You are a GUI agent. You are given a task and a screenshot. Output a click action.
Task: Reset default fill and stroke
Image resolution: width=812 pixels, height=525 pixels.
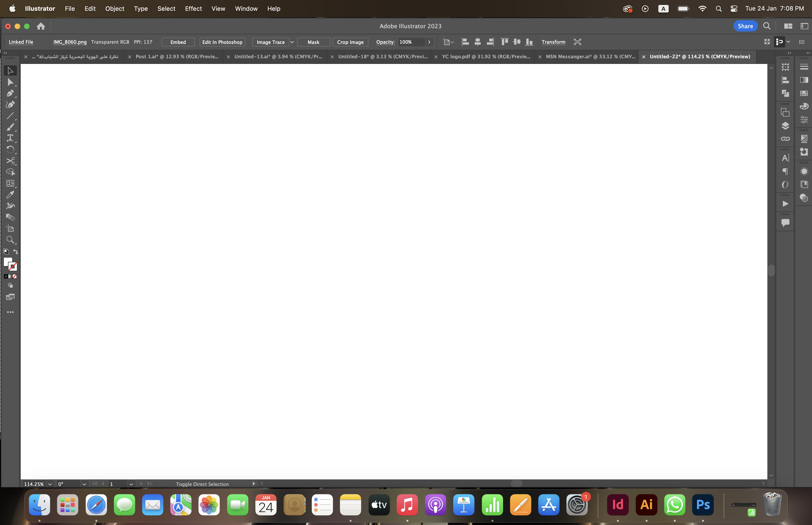click(6, 252)
